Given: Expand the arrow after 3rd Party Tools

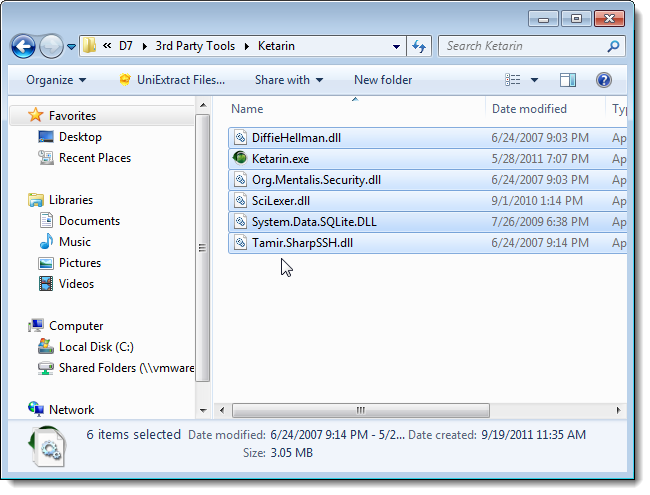Looking at the screenshot, I should click(247, 46).
